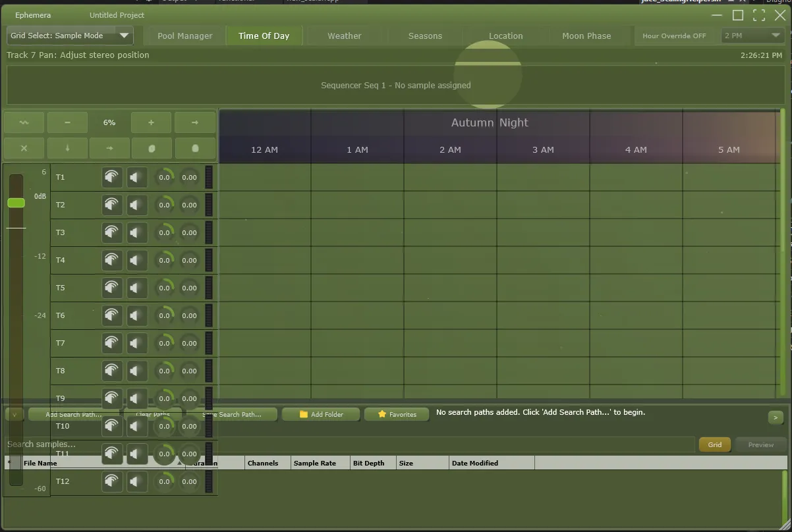Click the green master volume fader handle

point(16,203)
